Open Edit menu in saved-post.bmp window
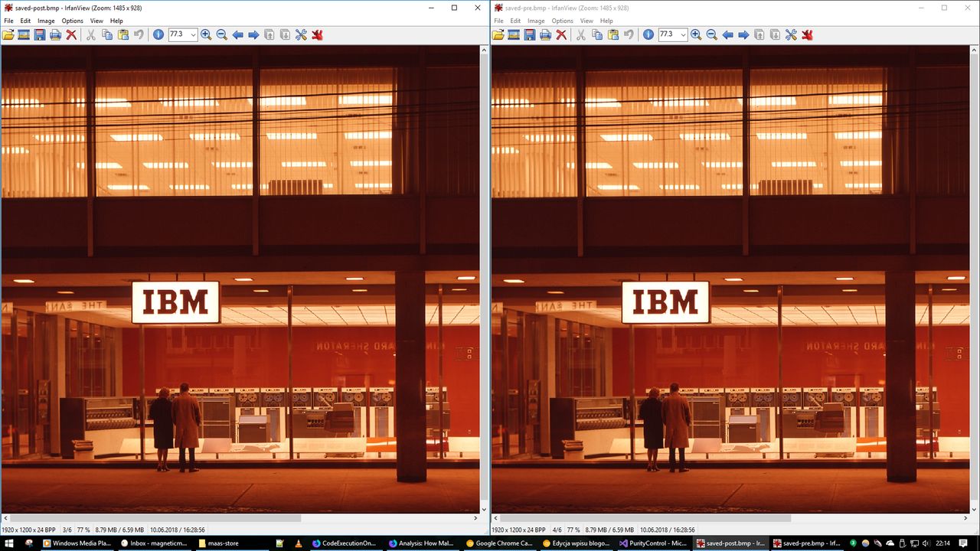Screen dimensions: 980x551 [x=25, y=21]
